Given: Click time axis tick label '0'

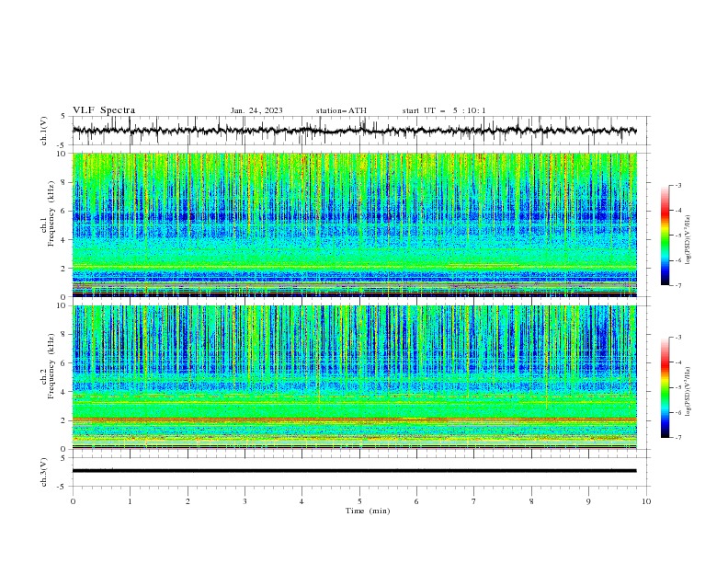Looking at the screenshot, I should click(73, 501).
